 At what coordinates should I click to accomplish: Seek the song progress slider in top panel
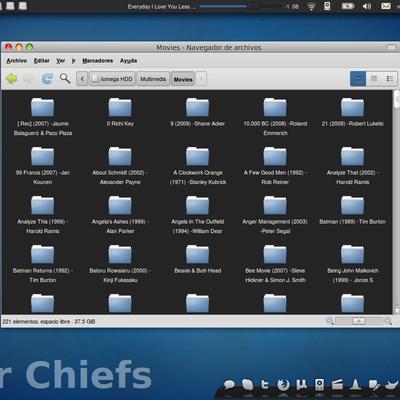pos(241,6)
